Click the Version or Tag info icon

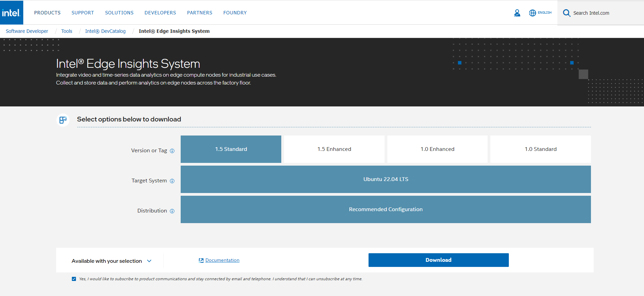click(172, 151)
